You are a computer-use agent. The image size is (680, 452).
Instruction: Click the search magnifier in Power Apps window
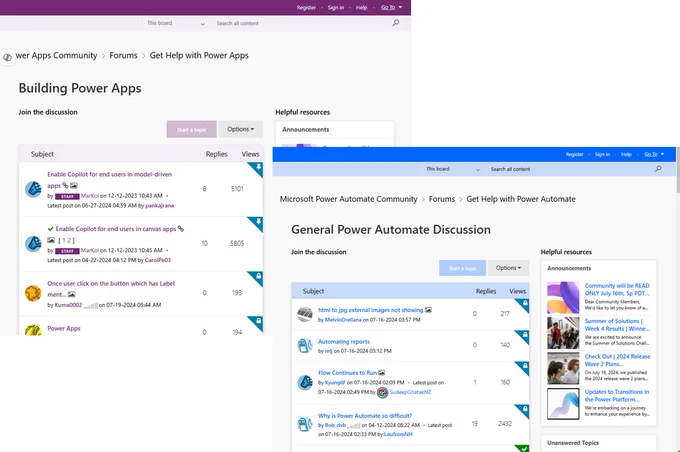396,23
